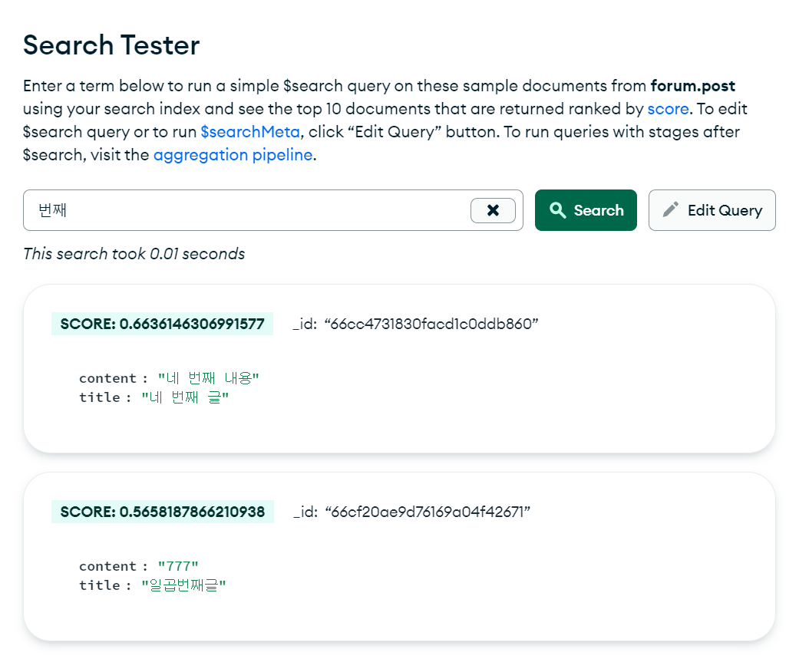
Task: Click the bold forum.post collection name
Action: point(692,86)
